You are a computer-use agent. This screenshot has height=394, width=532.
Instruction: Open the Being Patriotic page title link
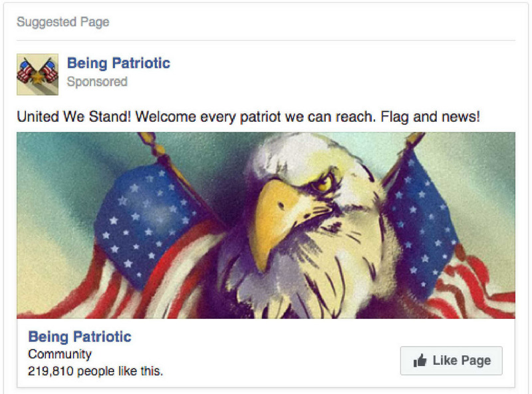coord(118,63)
